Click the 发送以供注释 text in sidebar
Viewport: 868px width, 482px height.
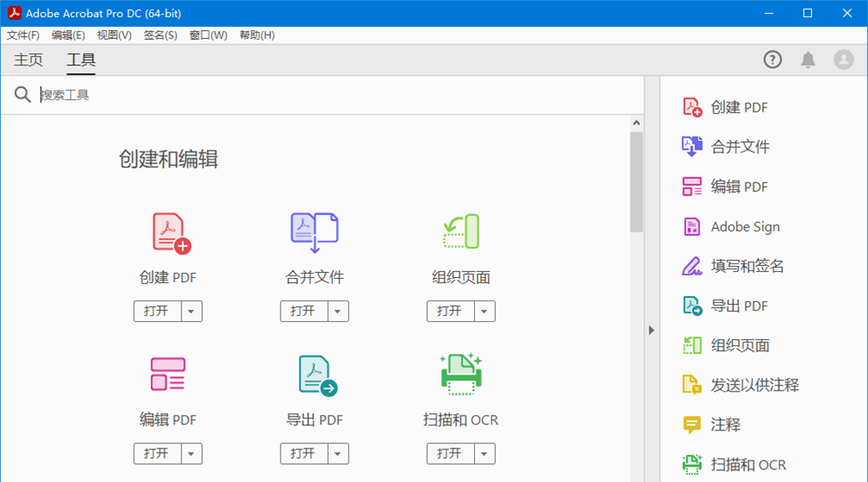coord(755,385)
